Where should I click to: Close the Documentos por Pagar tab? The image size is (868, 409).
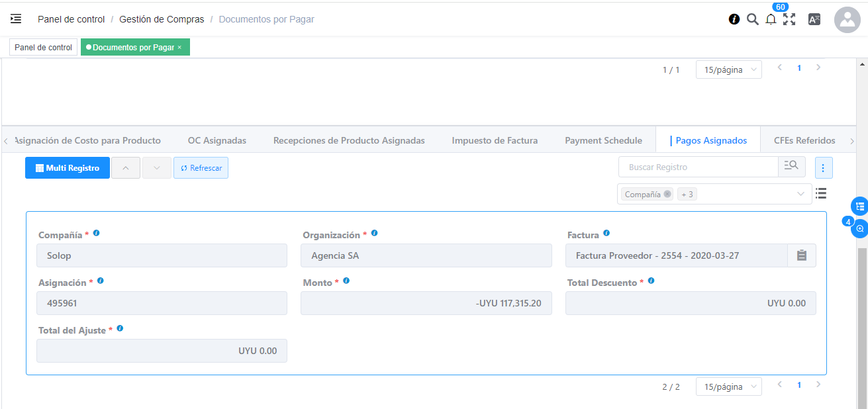click(x=179, y=48)
